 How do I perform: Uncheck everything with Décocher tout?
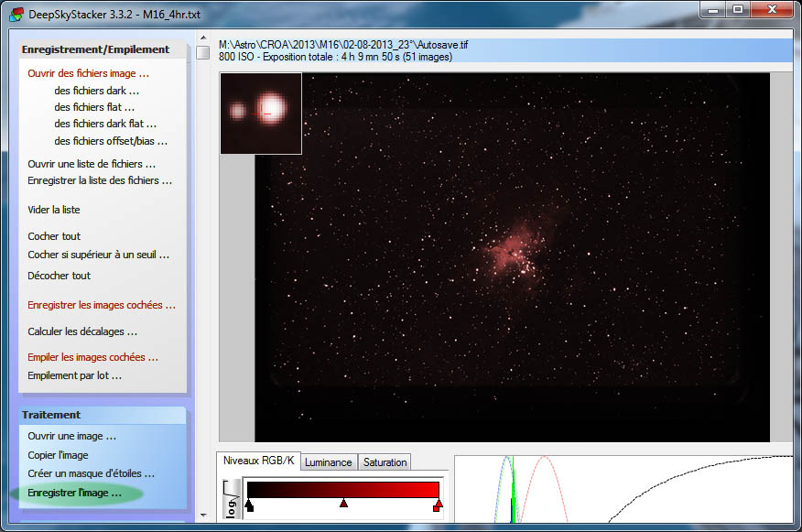59,276
